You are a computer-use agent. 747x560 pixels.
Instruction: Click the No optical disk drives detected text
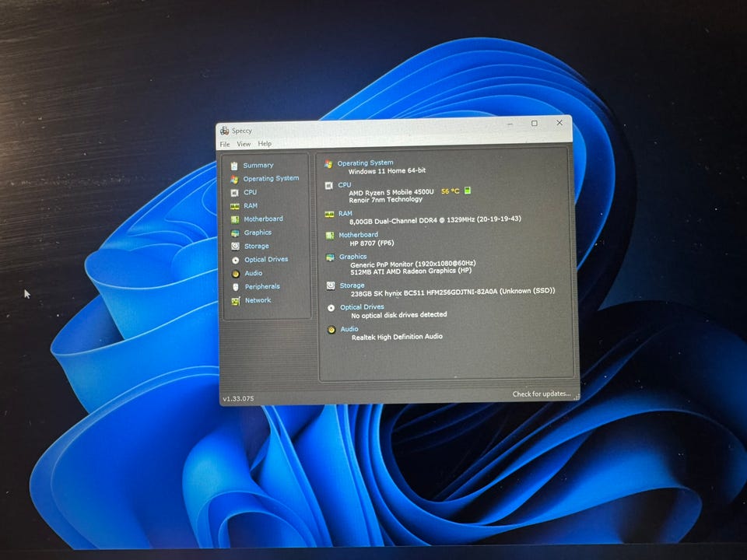399,315
